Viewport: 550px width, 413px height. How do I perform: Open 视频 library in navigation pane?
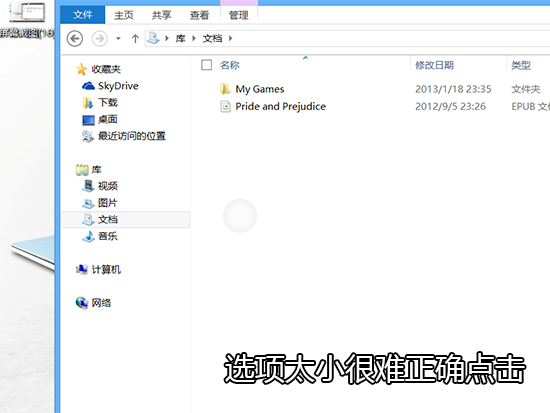coord(108,186)
